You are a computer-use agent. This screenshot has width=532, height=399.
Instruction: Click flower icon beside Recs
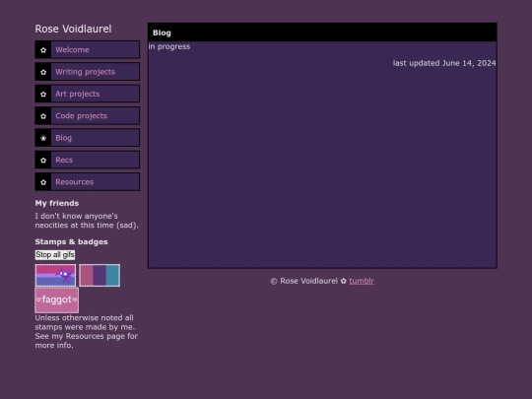click(43, 161)
